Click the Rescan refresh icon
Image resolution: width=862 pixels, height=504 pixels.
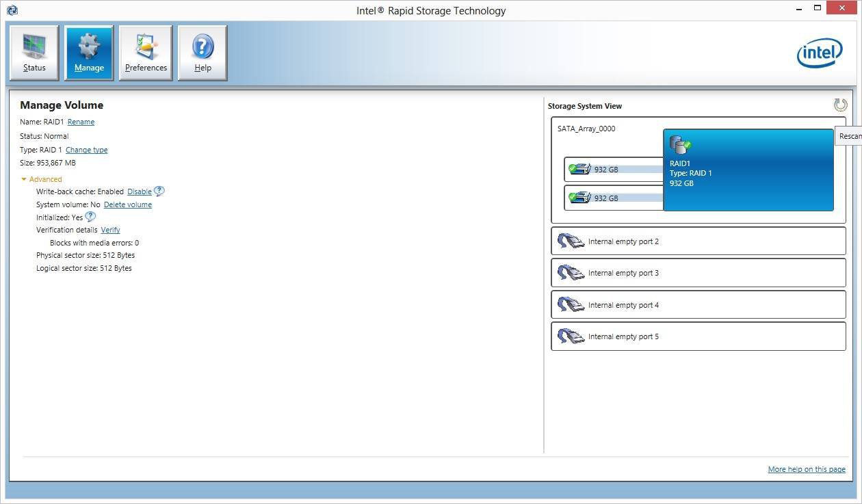point(840,105)
